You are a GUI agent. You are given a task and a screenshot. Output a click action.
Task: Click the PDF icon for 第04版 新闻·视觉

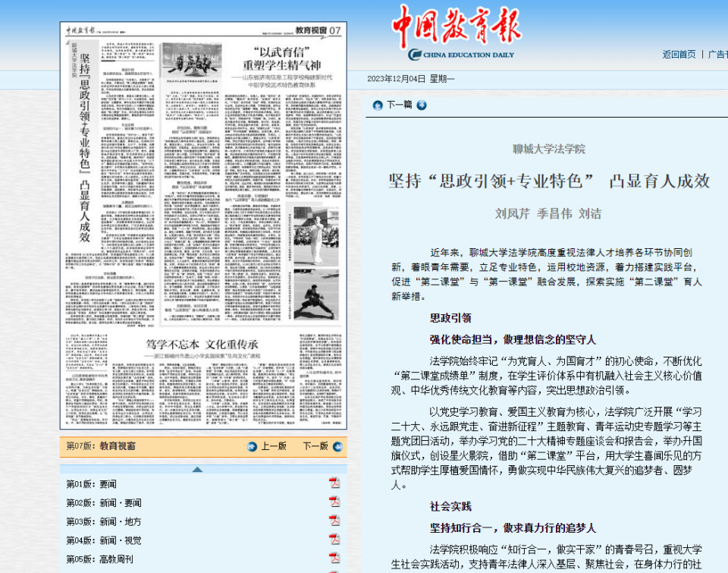tap(334, 540)
